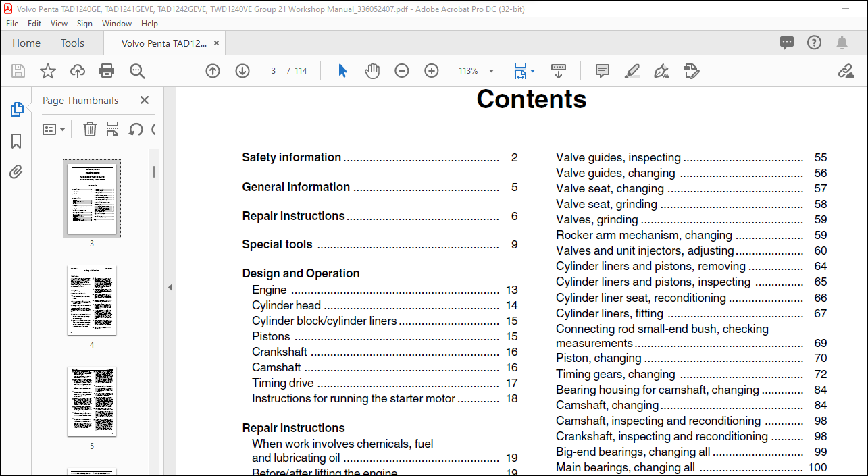868x476 pixels.
Task: Expand fit page dropdown arrow
Action: point(532,71)
